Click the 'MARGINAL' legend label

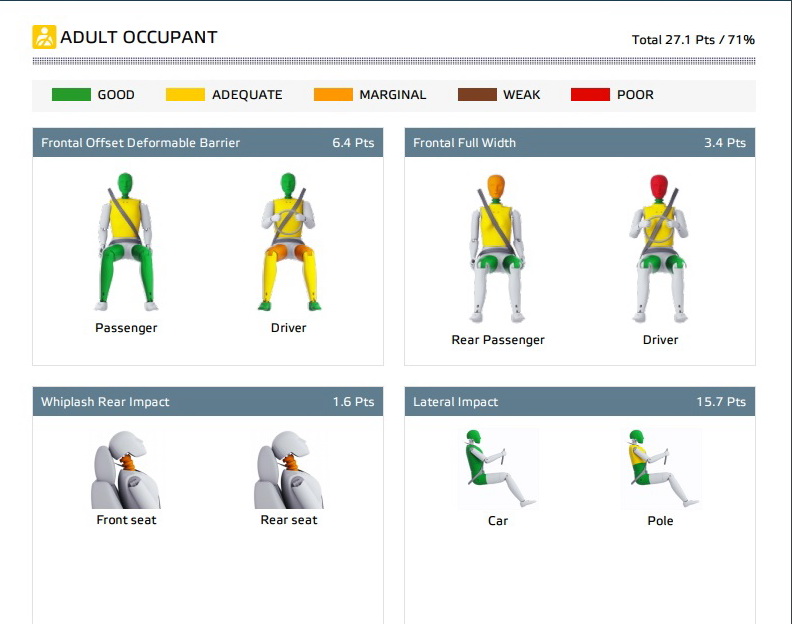click(393, 95)
